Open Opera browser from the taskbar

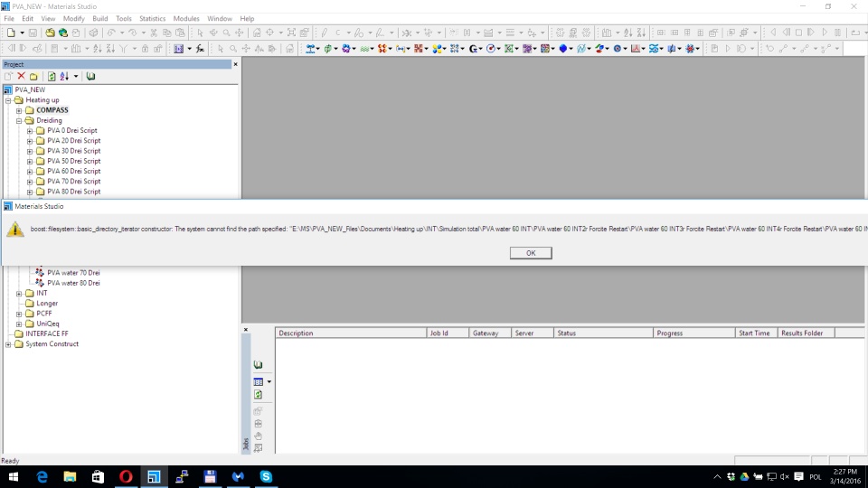[x=127, y=476]
